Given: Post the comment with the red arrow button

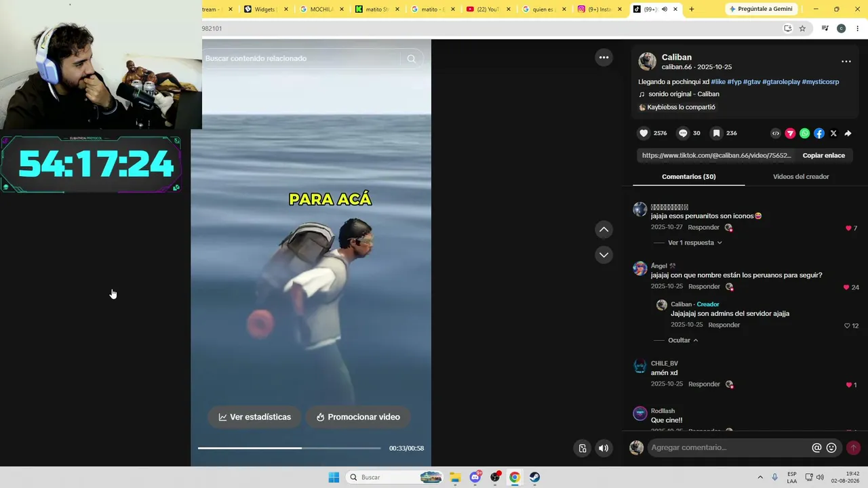Looking at the screenshot, I should pyautogui.click(x=853, y=447).
